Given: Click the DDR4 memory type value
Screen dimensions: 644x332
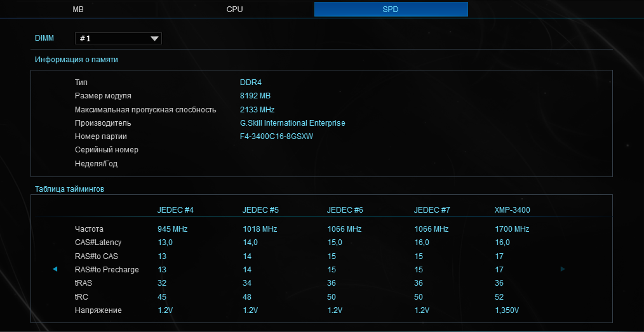Looking at the screenshot, I should click(250, 83).
